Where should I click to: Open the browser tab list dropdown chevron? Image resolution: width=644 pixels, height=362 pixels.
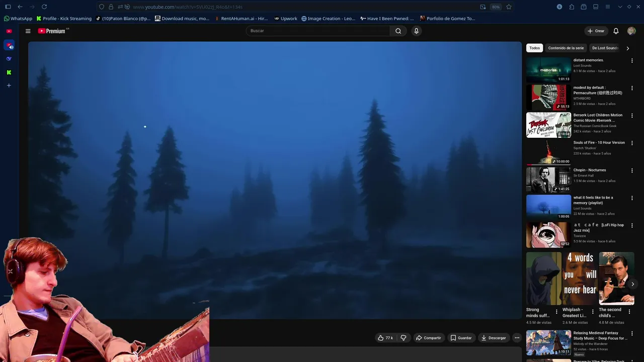(x=620, y=7)
